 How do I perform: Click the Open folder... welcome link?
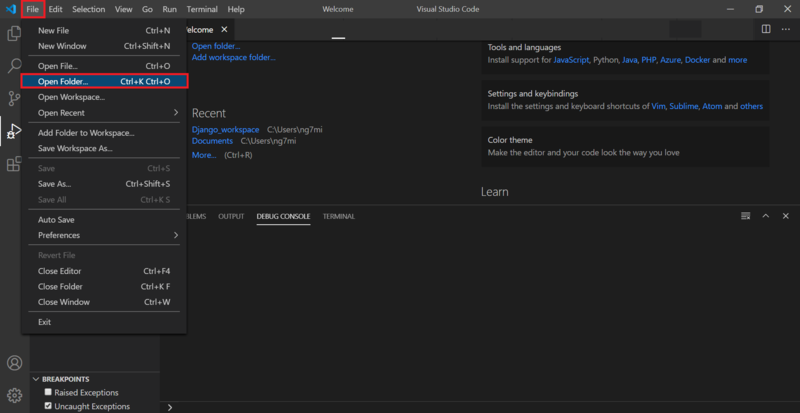(x=216, y=46)
